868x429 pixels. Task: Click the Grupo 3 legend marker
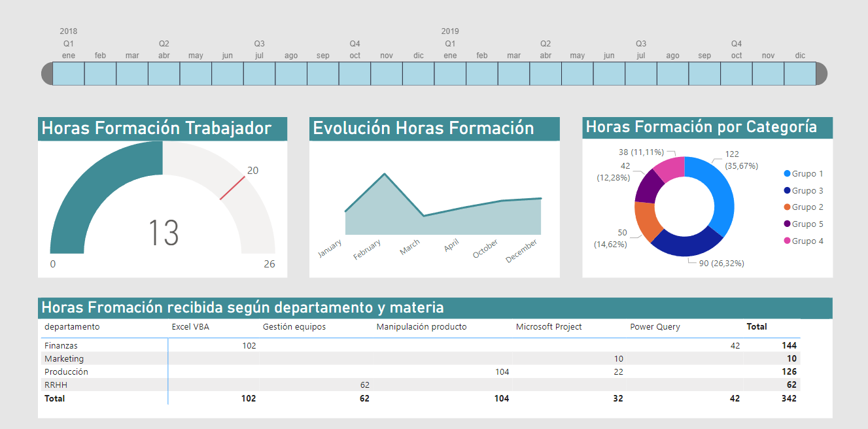tap(787, 191)
